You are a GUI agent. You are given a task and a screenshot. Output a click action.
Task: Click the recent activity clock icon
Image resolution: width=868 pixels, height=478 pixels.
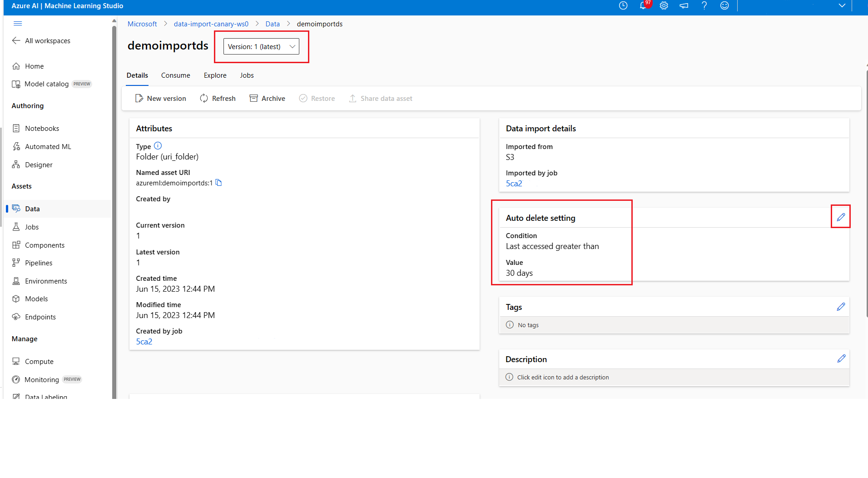(x=623, y=6)
